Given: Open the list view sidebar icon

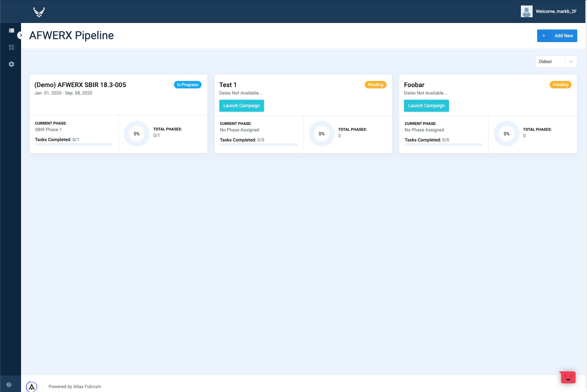Looking at the screenshot, I should pyautogui.click(x=12, y=30).
